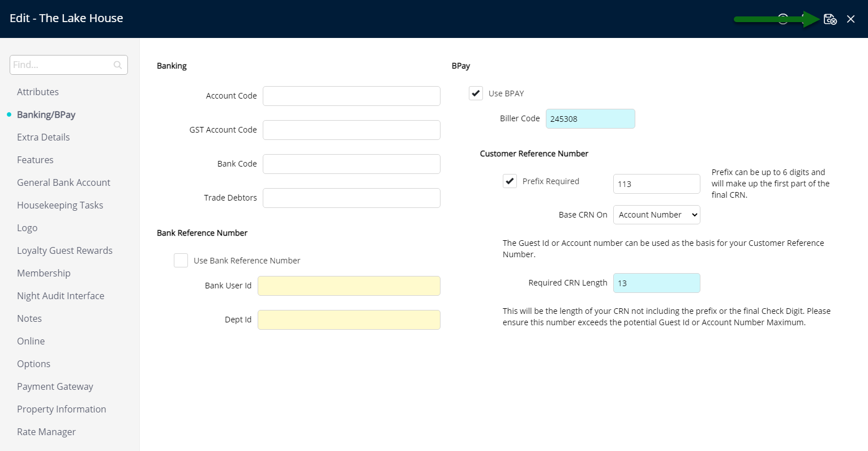This screenshot has width=868, height=451.
Task: Click the BPay section heading
Action: click(x=461, y=66)
